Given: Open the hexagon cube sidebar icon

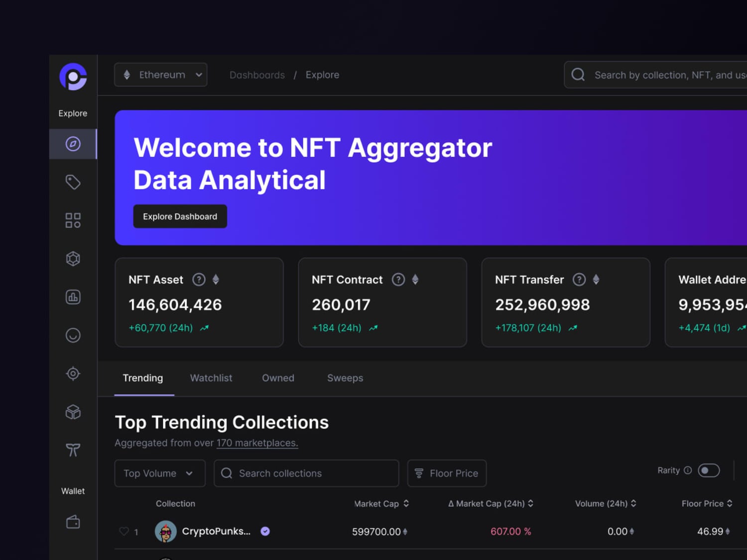Looking at the screenshot, I should [73, 259].
